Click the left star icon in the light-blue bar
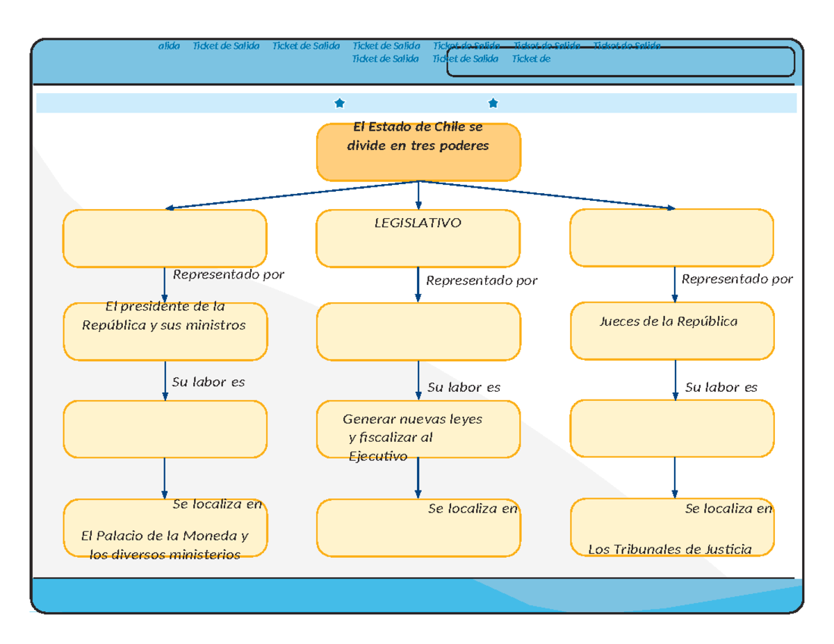The width and height of the screenshot is (834, 644). click(x=339, y=104)
